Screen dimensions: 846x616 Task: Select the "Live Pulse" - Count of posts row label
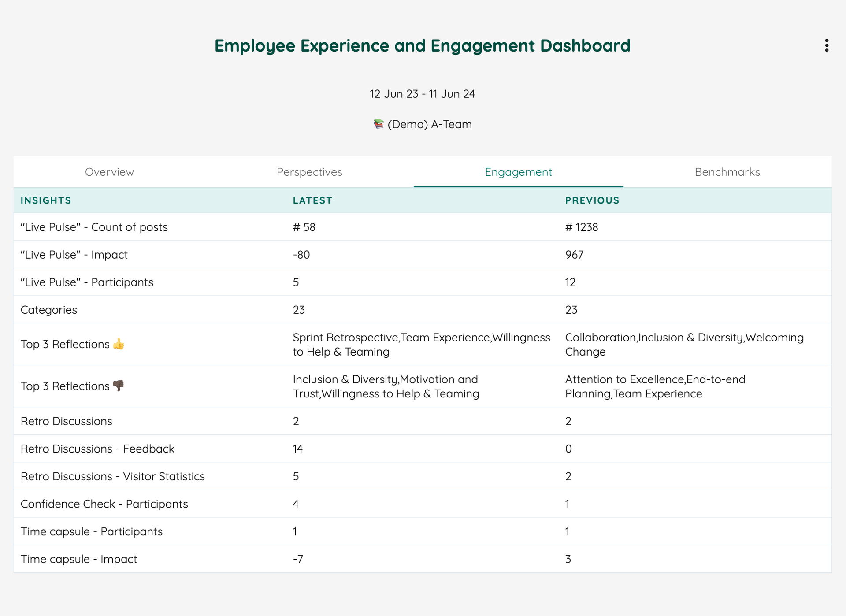tap(94, 227)
